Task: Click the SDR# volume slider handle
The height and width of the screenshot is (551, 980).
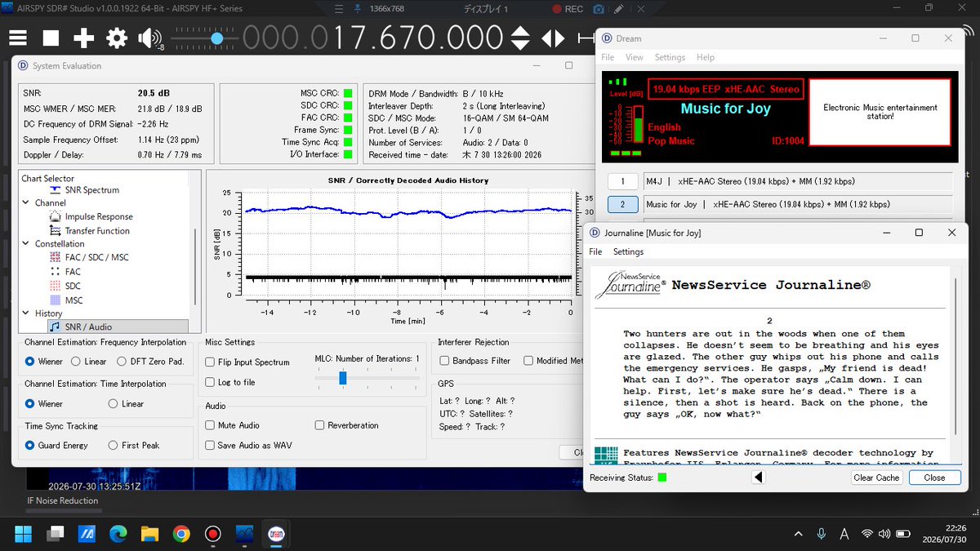Action: pyautogui.click(x=216, y=38)
